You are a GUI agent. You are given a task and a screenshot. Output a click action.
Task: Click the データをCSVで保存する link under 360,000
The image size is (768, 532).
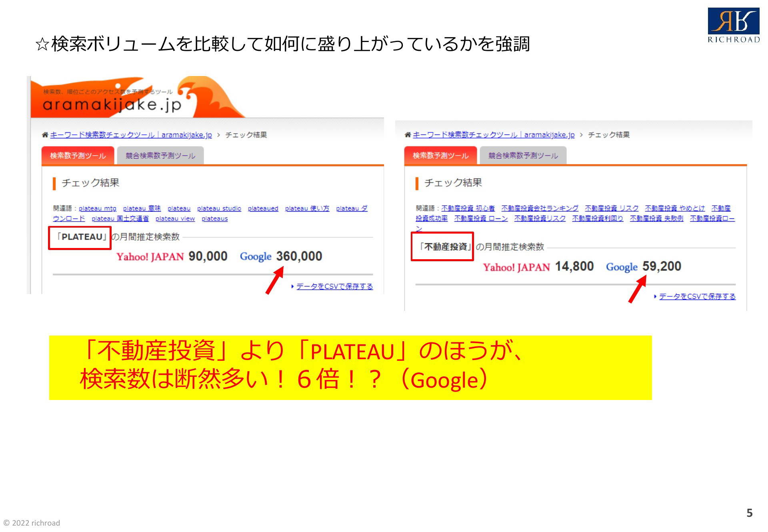[x=334, y=286]
